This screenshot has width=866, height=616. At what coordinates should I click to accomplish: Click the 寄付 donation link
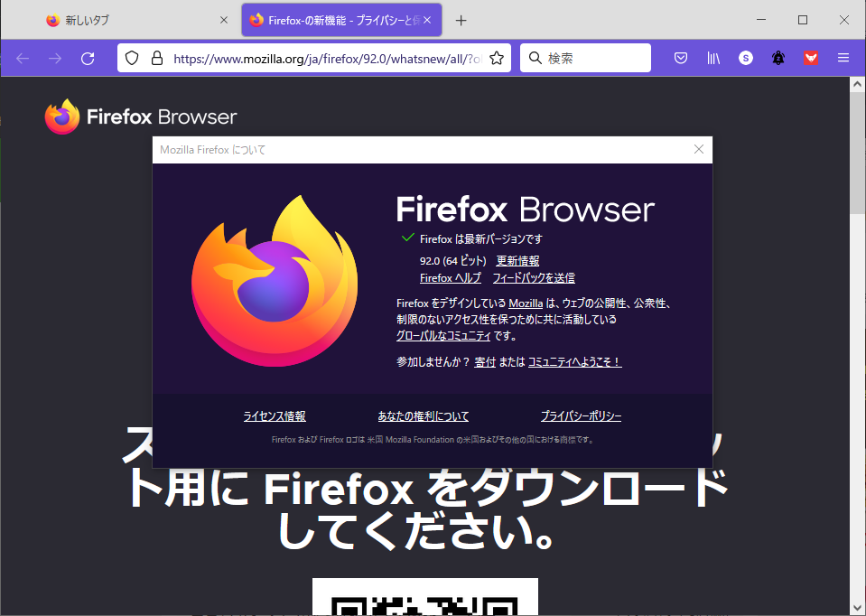[484, 361]
